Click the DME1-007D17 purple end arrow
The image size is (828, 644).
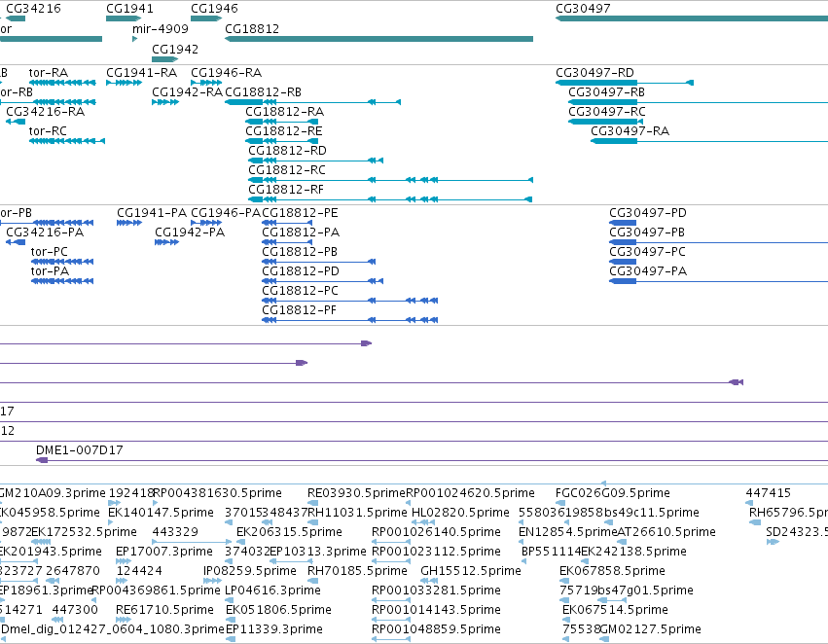42,460
